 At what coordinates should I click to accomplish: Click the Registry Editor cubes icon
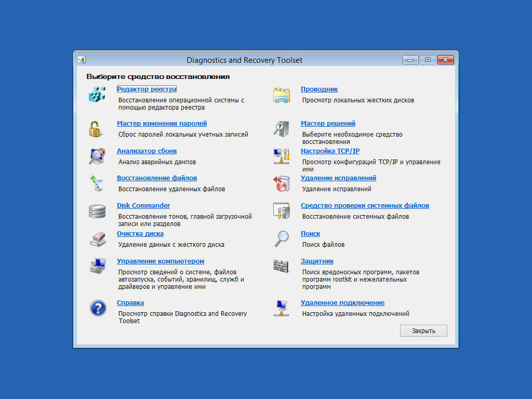[x=97, y=95]
